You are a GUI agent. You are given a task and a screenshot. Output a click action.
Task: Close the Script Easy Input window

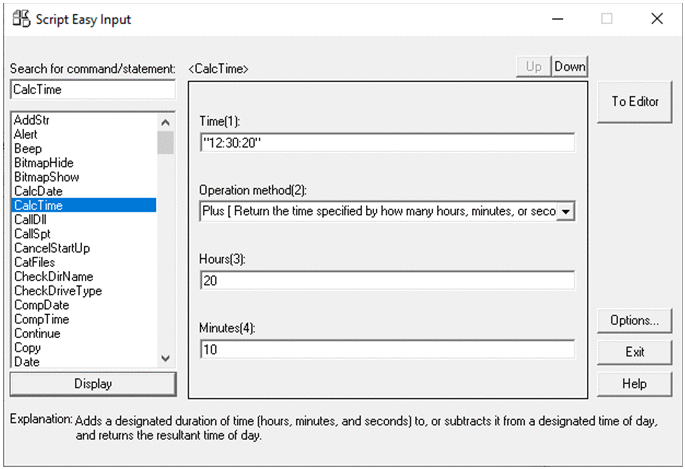click(657, 18)
